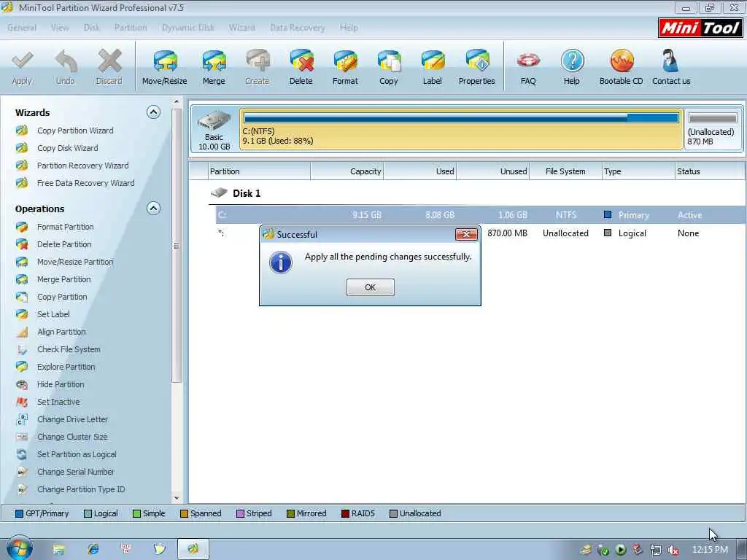The image size is (747, 560).
Task: Choose Hide Partition operation
Action: (61, 384)
